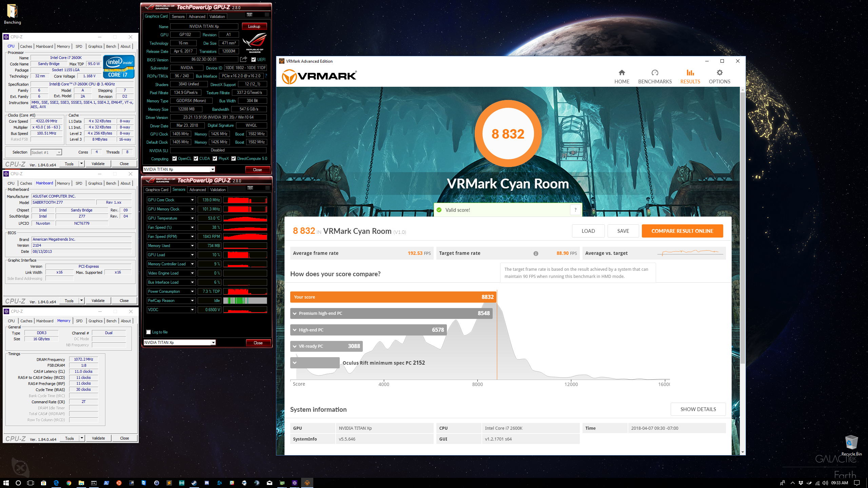Open the Advanced tab in upper GPU-Z window
Screen dimensions: 868x488
pyautogui.click(x=197, y=16)
